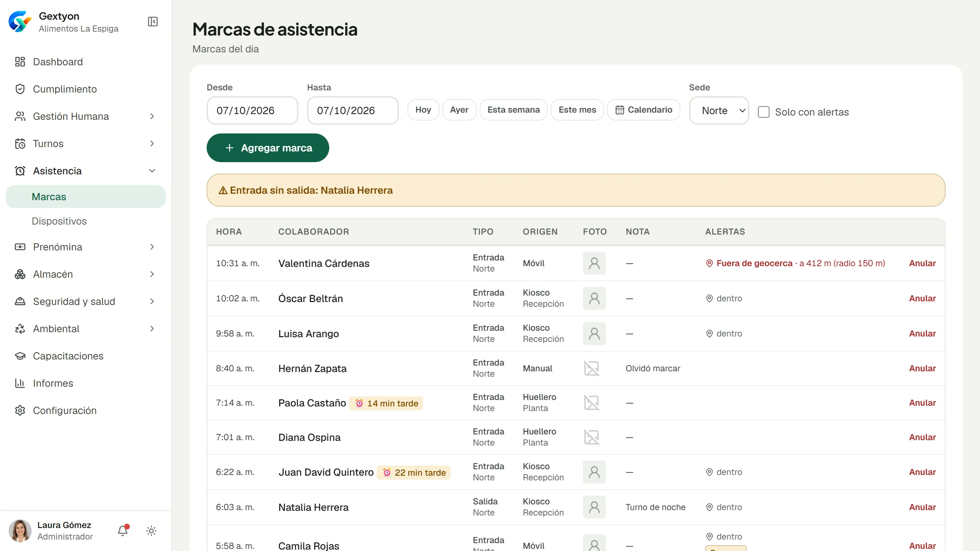Click Entrada sin salida alert banner
This screenshot has height=551, width=980.
tap(576, 190)
